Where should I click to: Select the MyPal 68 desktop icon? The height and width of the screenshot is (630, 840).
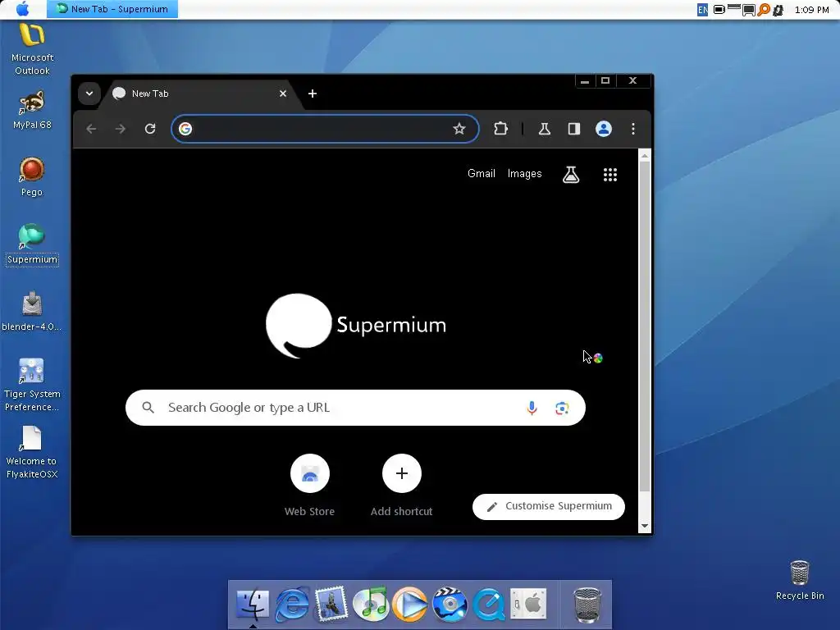point(32,111)
